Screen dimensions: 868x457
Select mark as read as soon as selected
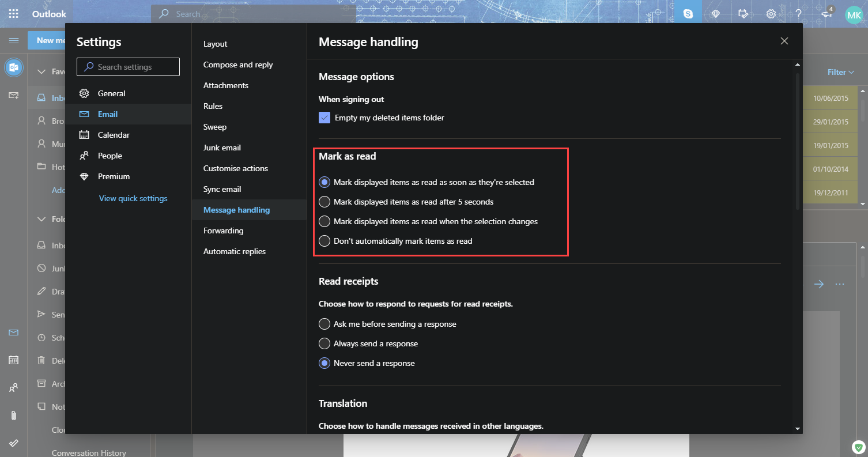(x=324, y=182)
